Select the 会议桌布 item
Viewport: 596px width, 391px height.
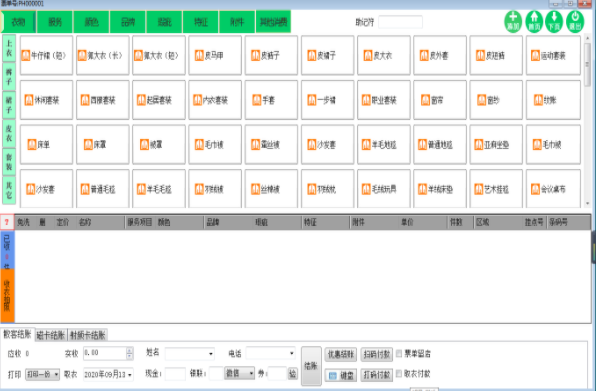click(x=553, y=188)
